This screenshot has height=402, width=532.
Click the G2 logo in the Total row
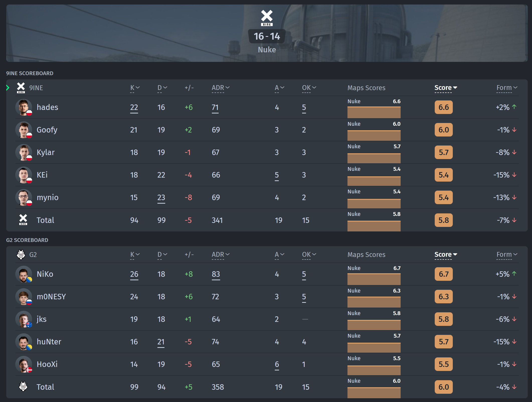[x=23, y=386]
